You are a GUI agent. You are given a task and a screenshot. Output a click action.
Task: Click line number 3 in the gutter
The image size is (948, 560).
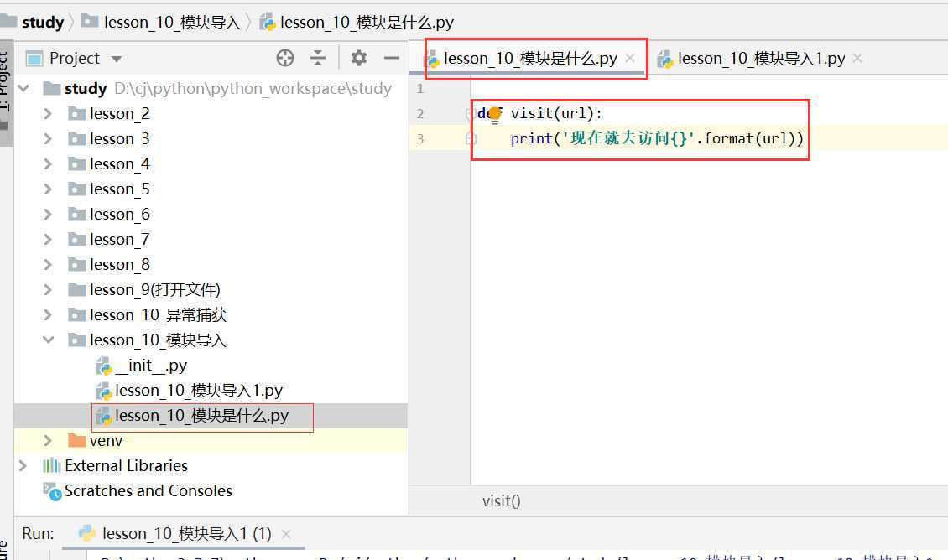tap(420, 139)
